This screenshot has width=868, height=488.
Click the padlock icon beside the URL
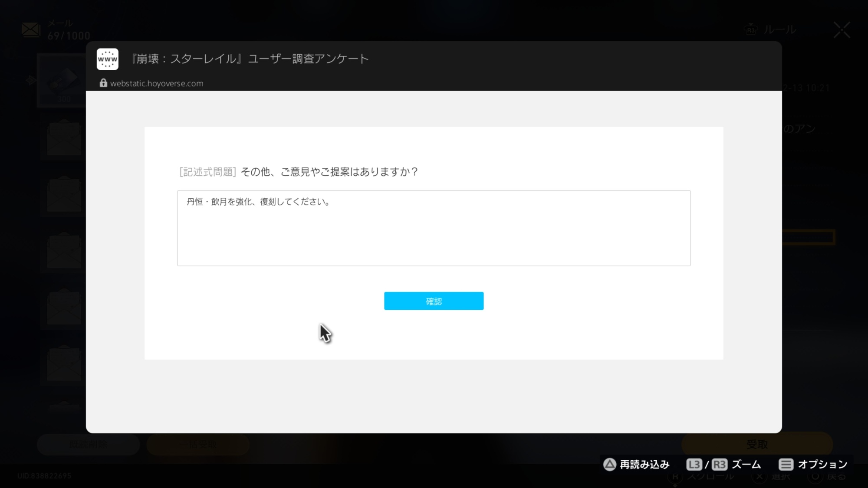tap(103, 83)
